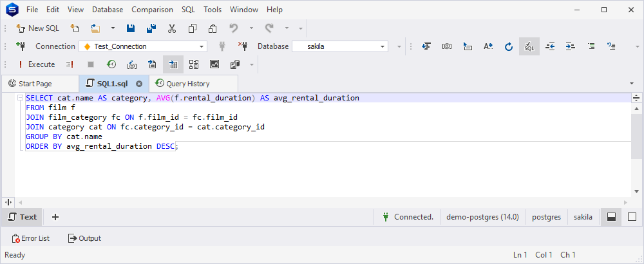Viewport: 644px width, 264px height.
Task: Undo the last action
Action: click(x=233, y=28)
